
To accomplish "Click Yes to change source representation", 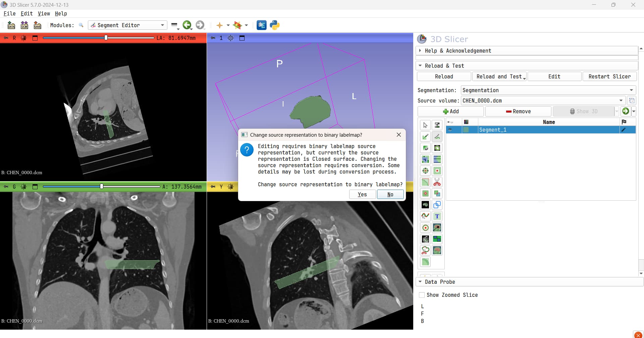I will click(362, 195).
